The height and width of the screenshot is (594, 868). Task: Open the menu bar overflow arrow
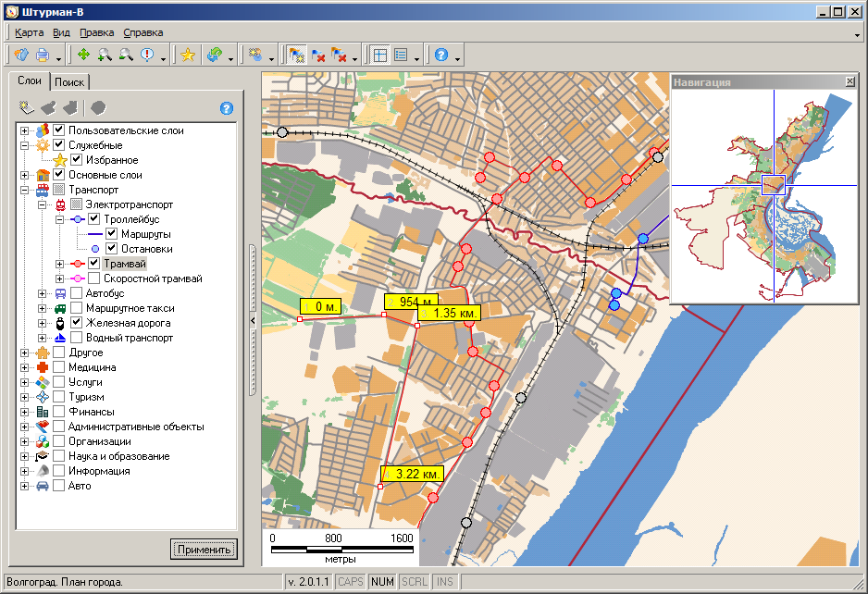(x=858, y=35)
